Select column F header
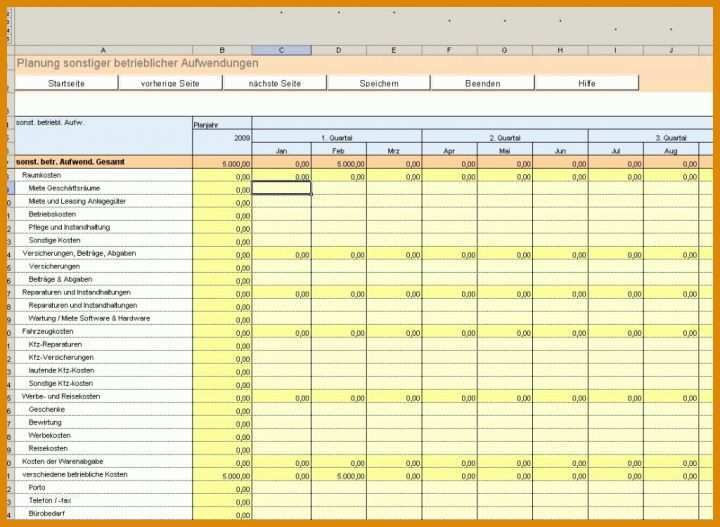This screenshot has width=720, height=527. pos(450,50)
